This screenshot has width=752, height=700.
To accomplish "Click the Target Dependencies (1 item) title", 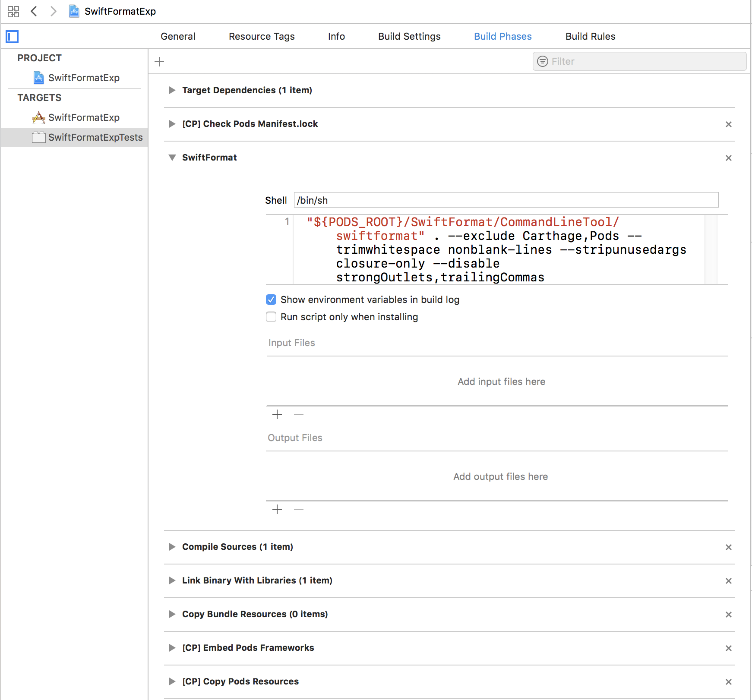I will 247,90.
